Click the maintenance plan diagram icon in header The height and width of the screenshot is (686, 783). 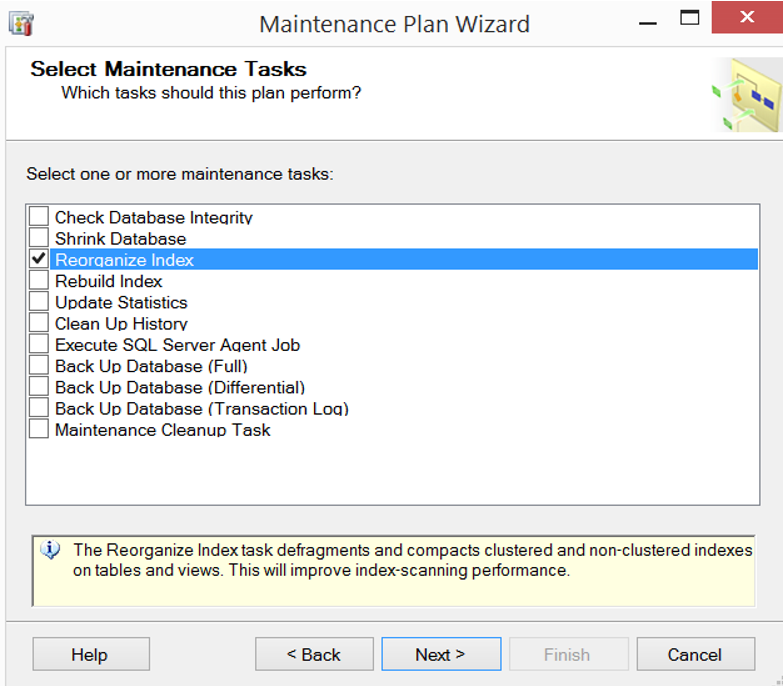[x=747, y=94]
